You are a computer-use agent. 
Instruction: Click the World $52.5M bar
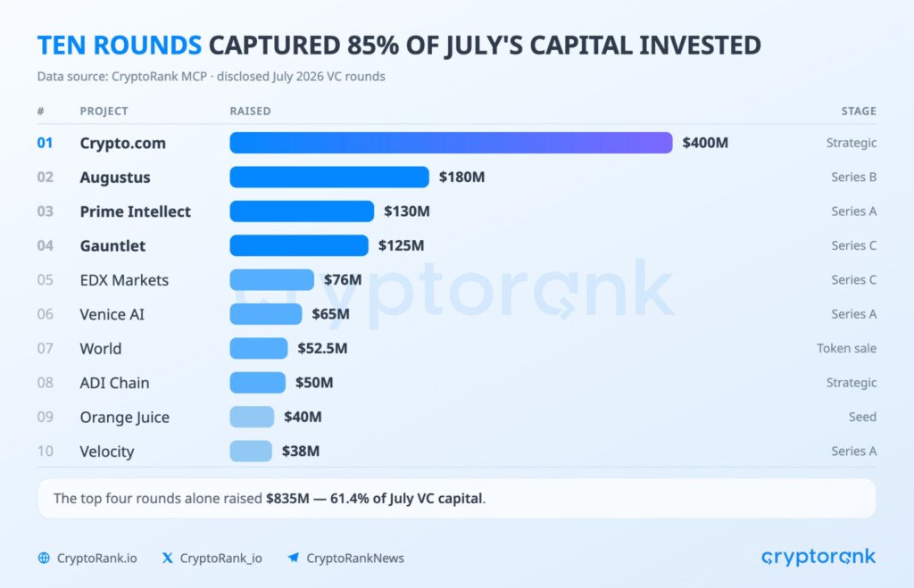coord(259,349)
